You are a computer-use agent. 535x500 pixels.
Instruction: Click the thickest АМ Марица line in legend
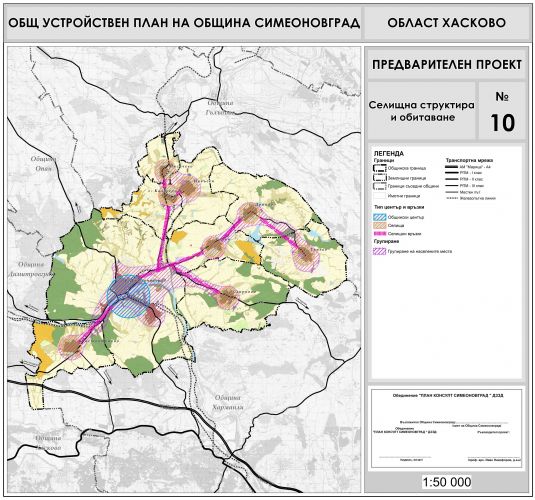pos(452,167)
